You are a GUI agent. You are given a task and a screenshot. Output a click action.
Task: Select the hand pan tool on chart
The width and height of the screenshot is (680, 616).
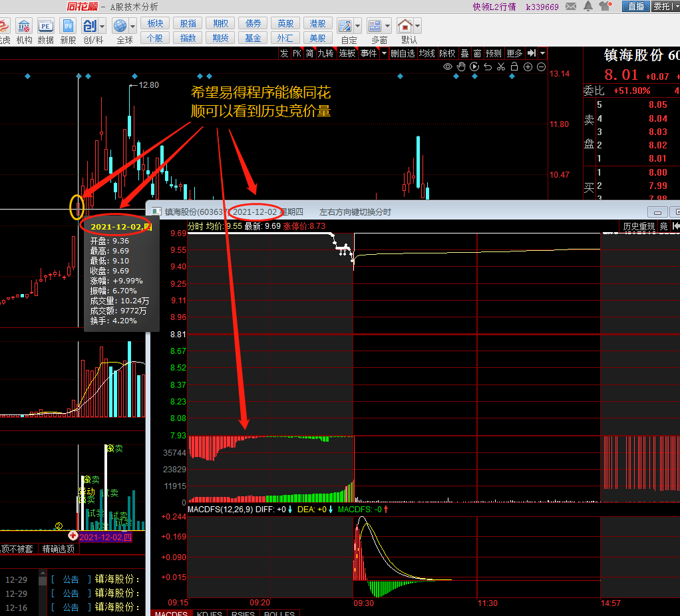click(x=461, y=67)
